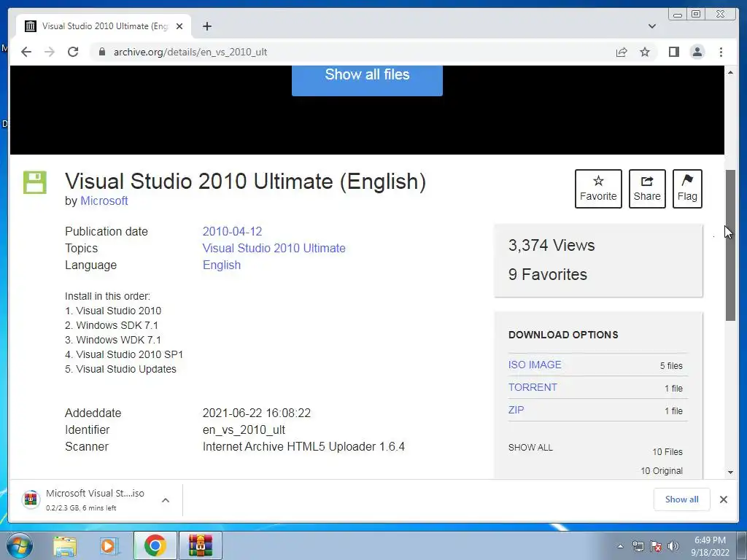Click the green floppy software icon
Image resolution: width=747 pixels, height=560 pixels.
click(35, 182)
